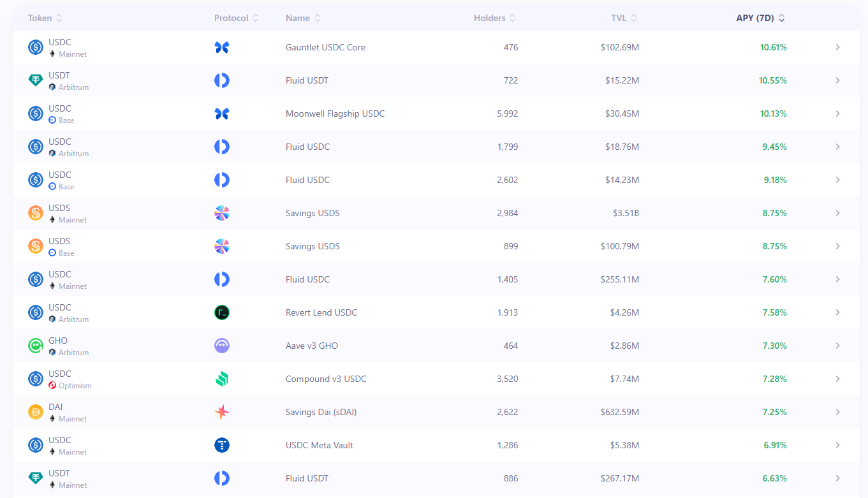Click the 5,992 holders value
The width and height of the screenshot is (868, 498).
click(x=508, y=114)
